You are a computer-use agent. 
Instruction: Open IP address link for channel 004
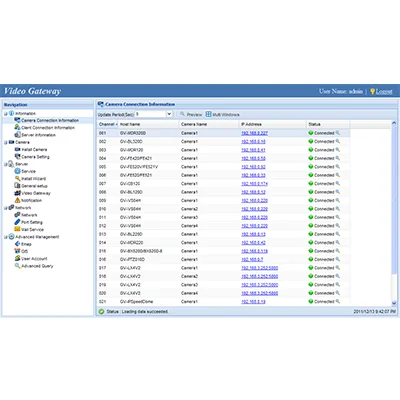click(253, 158)
